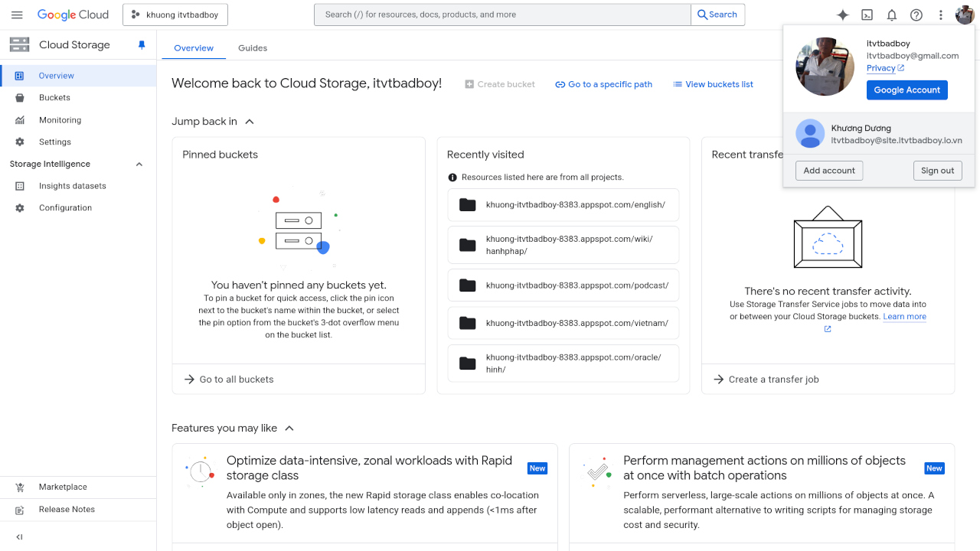Collapse the Features you may like section
Screen dimensions: 980x551
point(289,429)
